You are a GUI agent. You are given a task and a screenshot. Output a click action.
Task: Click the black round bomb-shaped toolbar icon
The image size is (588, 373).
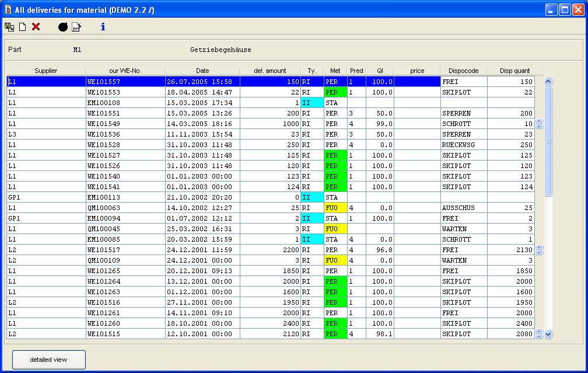(x=63, y=27)
